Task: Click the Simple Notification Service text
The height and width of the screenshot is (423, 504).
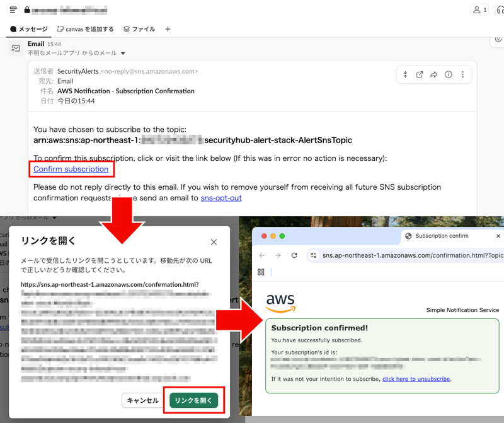Action: click(x=462, y=310)
